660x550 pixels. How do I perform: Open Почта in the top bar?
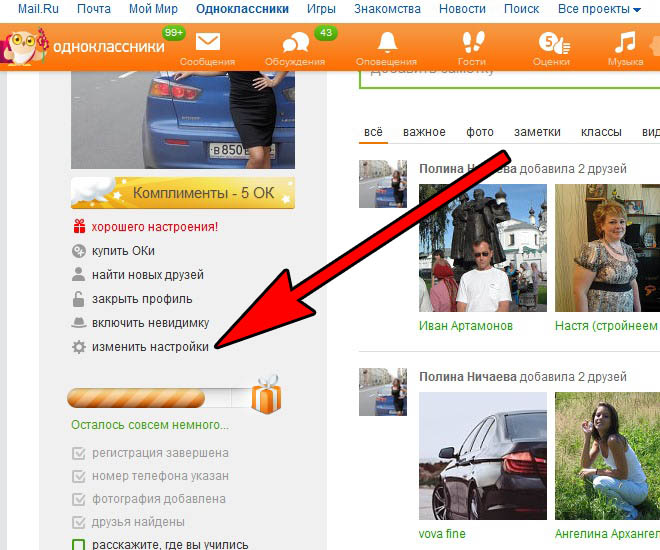pos(94,9)
